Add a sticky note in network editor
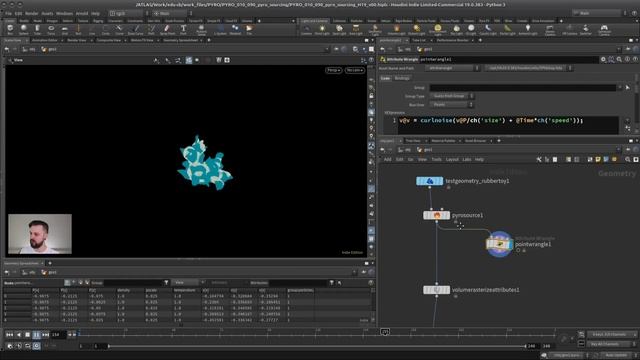The width and height of the screenshot is (640, 360). click(598, 159)
